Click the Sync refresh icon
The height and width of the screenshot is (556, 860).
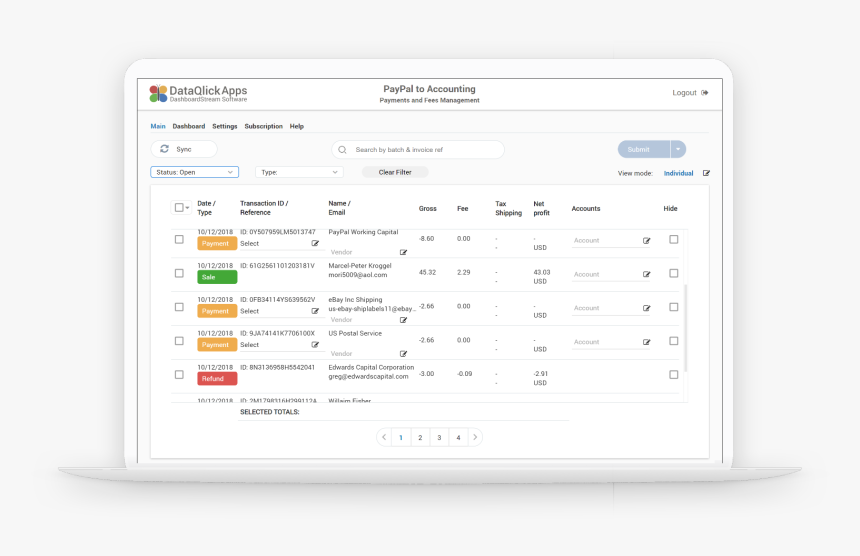pyautogui.click(x=164, y=149)
